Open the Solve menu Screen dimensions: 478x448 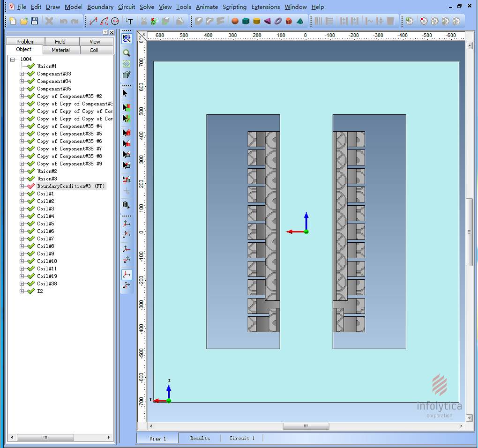[x=147, y=7]
